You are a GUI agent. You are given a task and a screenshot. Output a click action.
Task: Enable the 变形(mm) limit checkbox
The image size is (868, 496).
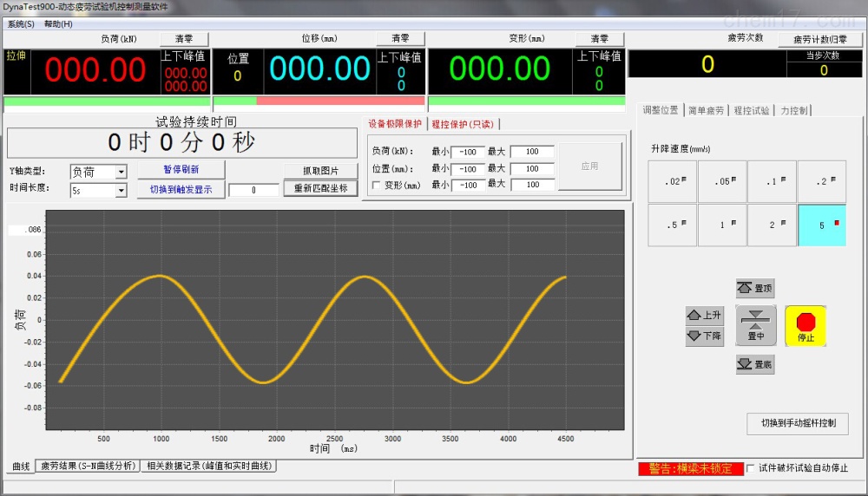click(x=377, y=186)
